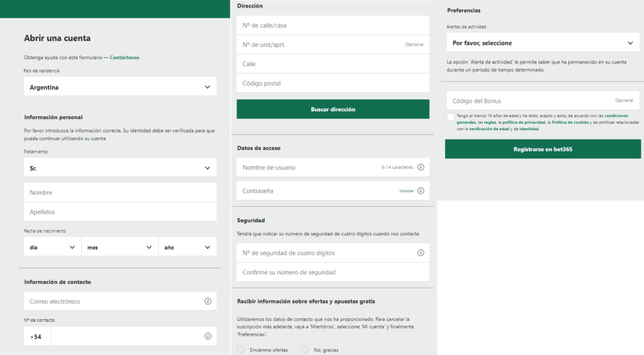Open the política de privacidad link

pos(524,123)
